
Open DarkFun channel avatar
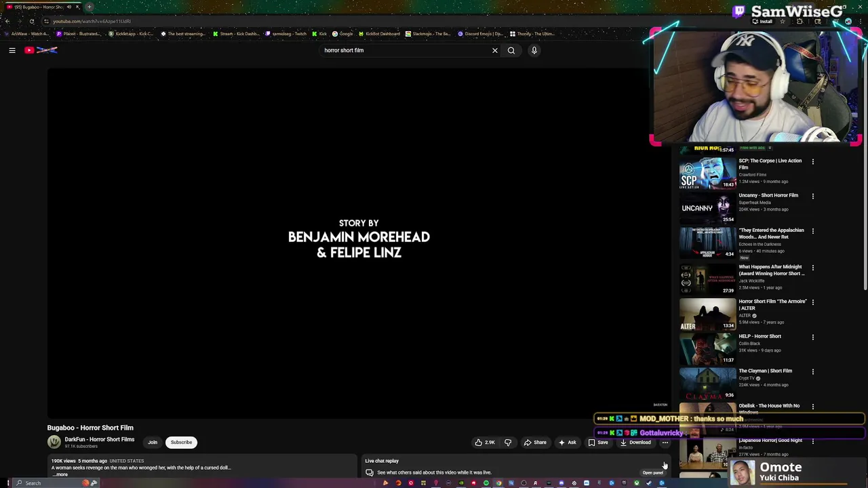click(x=54, y=443)
